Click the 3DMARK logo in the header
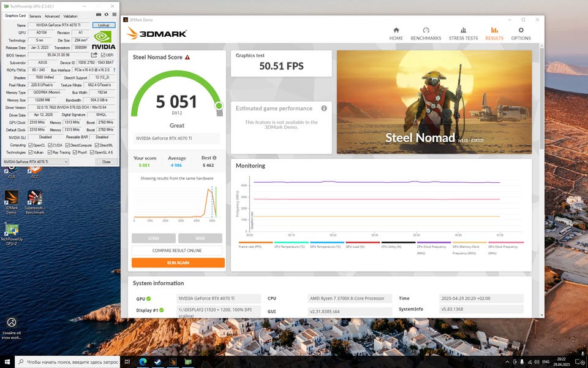Image resolution: width=588 pixels, height=368 pixels. coord(156,33)
